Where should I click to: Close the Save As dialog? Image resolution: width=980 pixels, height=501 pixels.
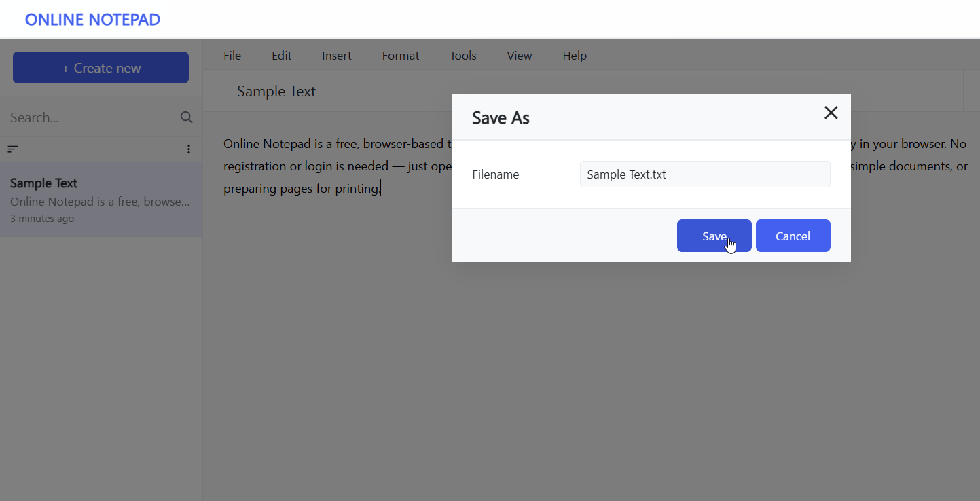(831, 113)
